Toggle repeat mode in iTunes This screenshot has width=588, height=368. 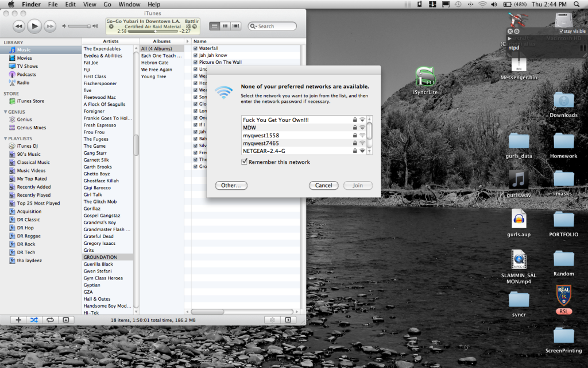tap(50, 320)
